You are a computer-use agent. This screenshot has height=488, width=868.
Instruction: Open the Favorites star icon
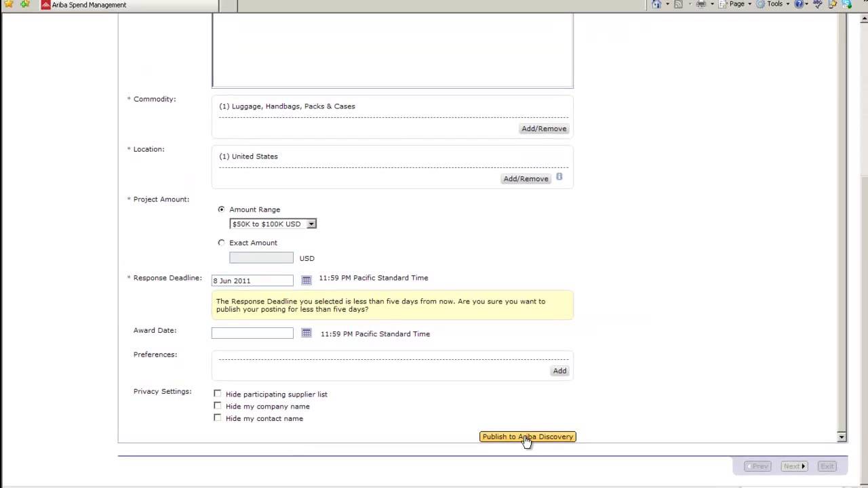coord(9,4)
